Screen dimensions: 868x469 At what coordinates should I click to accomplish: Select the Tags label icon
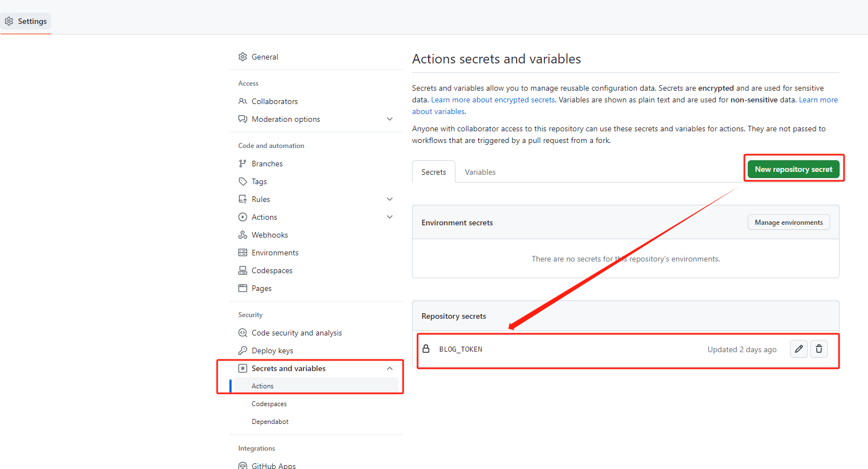(243, 181)
